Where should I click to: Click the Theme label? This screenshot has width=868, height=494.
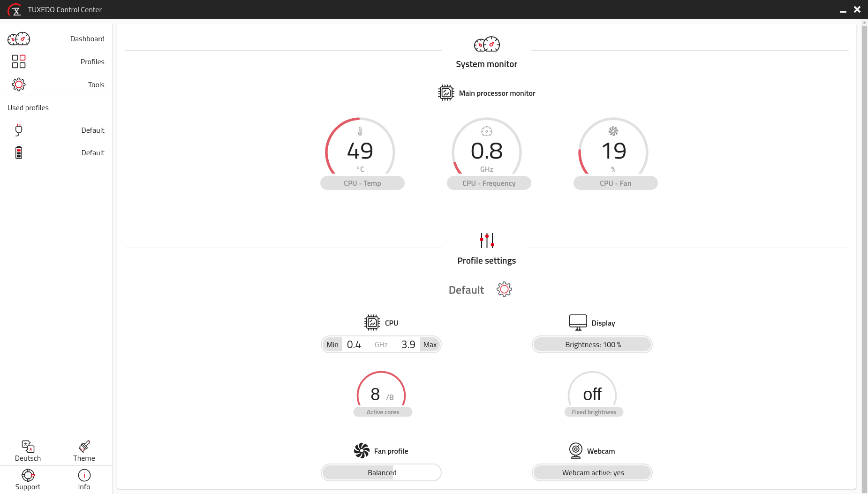84,458
